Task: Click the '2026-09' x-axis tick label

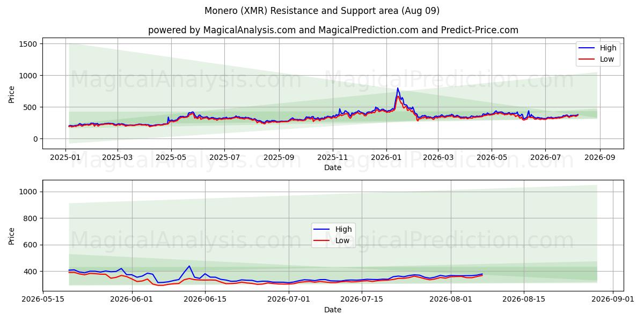Action: pos(599,158)
